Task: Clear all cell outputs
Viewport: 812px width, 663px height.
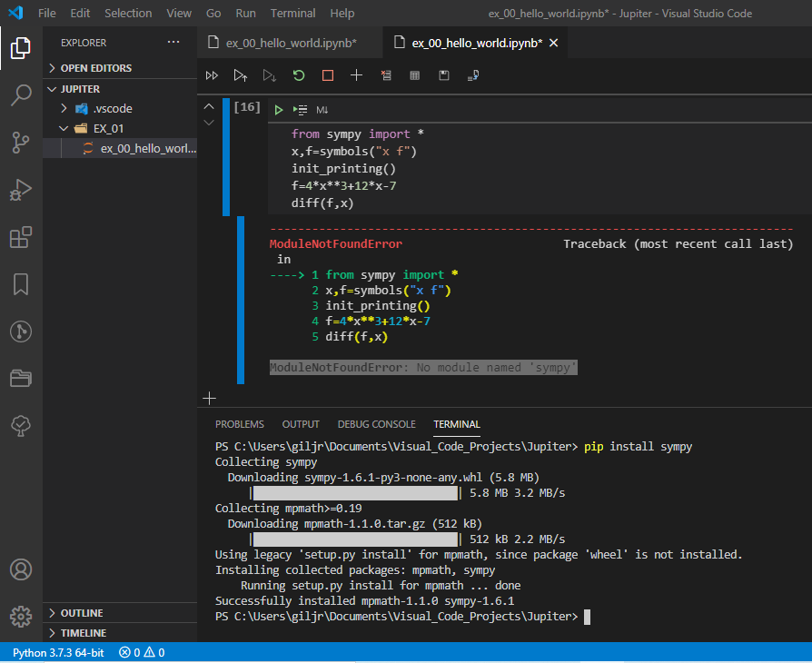Action: click(385, 75)
